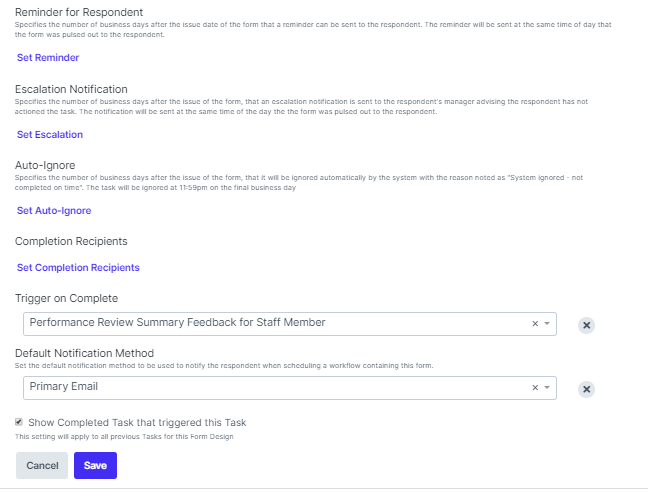This screenshot has width=648, height=499.
Task: Click the Show Completed Task label text
Action: click(137, 422)
